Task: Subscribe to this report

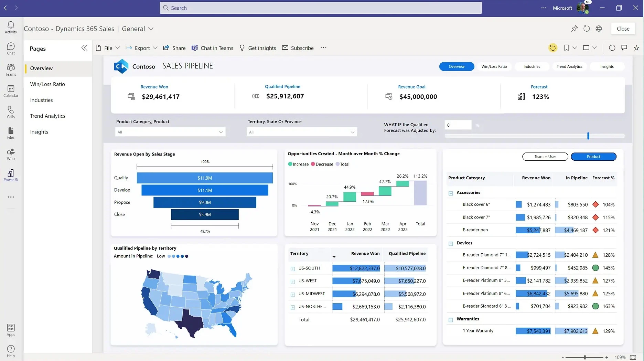Action: [x=298, y=48]
